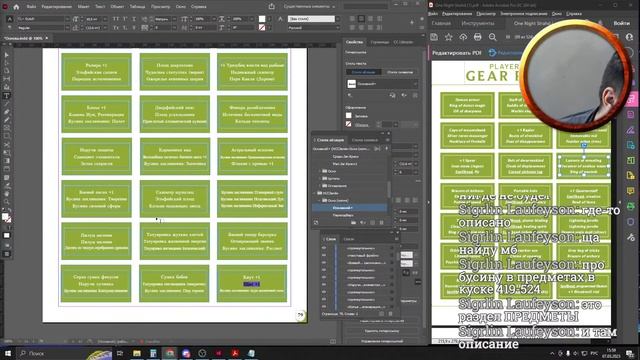The width and height of the screenshot is (640, 360).
Task: Click the fill color swatch in control panel
Action: tap(262, 19)
